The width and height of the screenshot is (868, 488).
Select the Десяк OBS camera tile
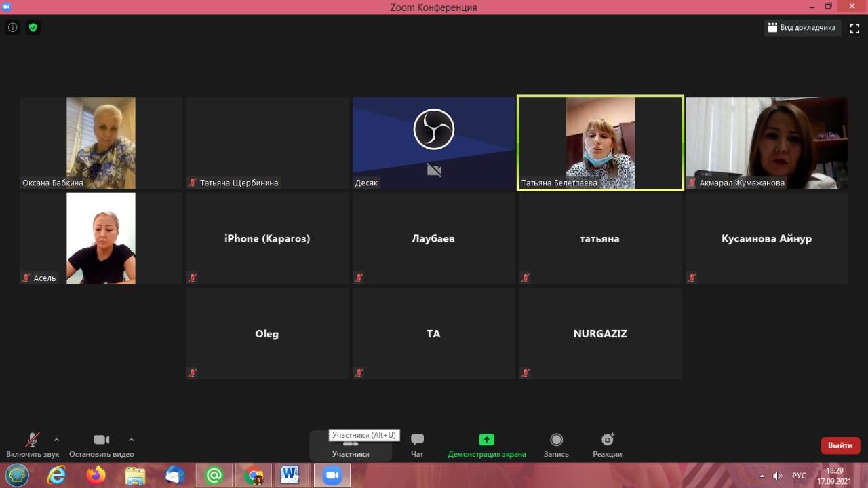pyautogui.click(x=434, y=143)
